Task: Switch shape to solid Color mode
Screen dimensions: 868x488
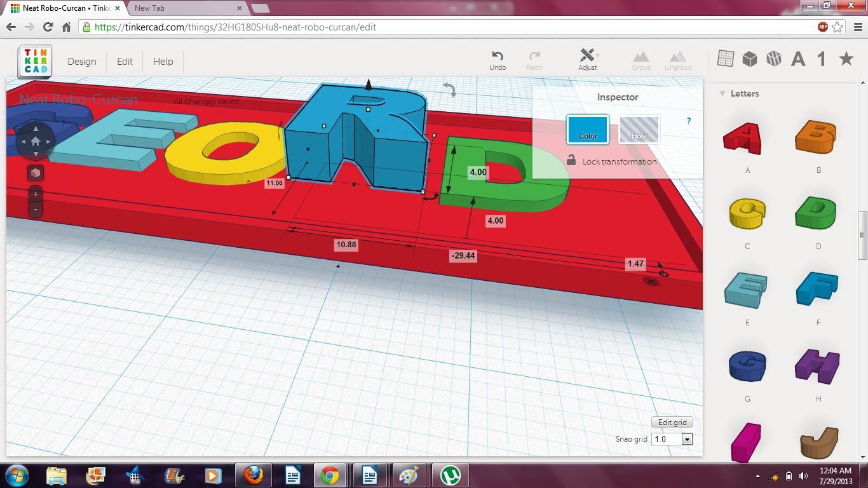Action: pyautogui.click(x=587, y=129)
